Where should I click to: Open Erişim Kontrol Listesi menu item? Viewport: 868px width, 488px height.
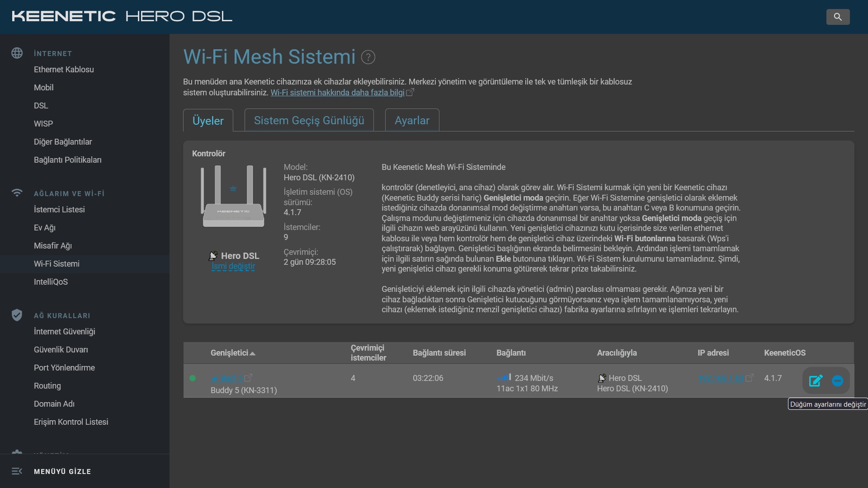[71, 422]
